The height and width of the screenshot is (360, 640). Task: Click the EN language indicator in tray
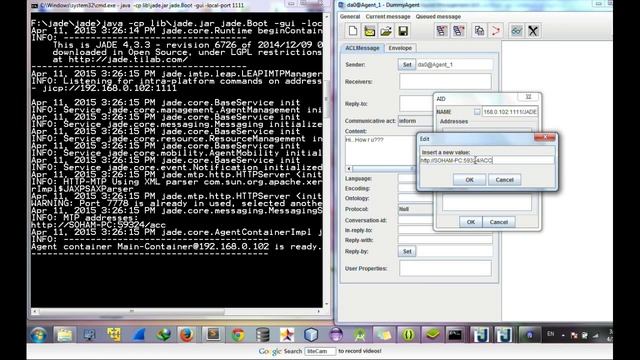point(551,334)
